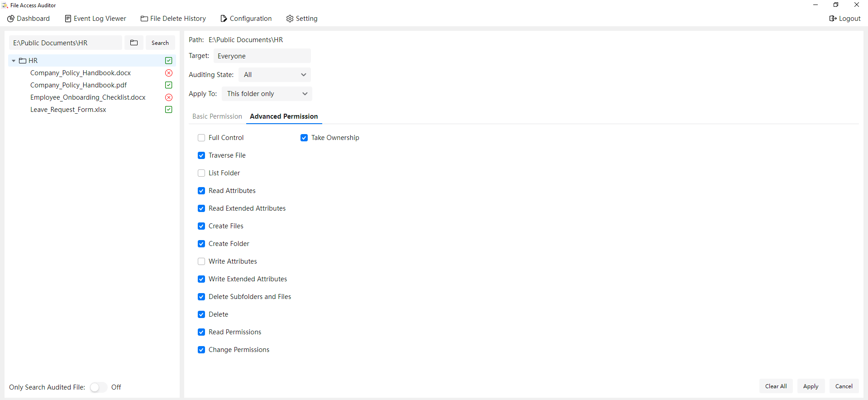
Task: Check the Write Attributes checkbox
Action: click(x=201, y=261)
